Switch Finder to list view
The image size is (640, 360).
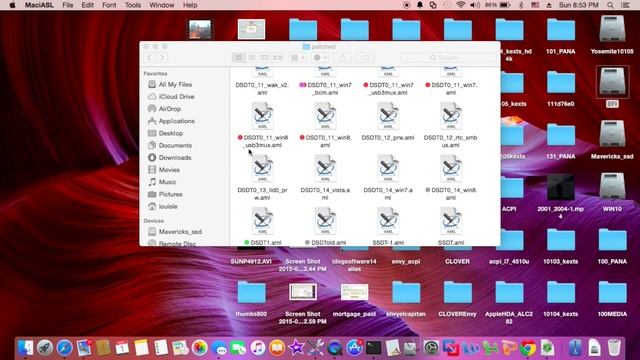click(x=252, y=58)
